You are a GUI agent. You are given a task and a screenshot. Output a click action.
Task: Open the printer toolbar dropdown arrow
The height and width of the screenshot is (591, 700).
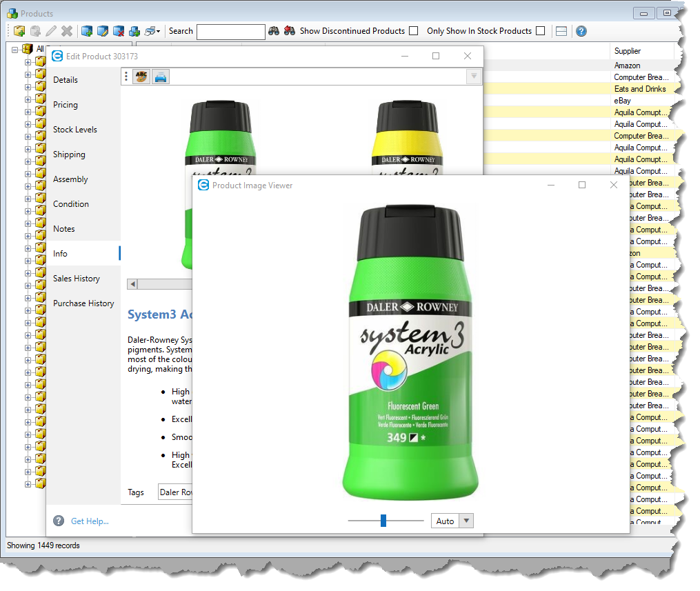[159, 31]
